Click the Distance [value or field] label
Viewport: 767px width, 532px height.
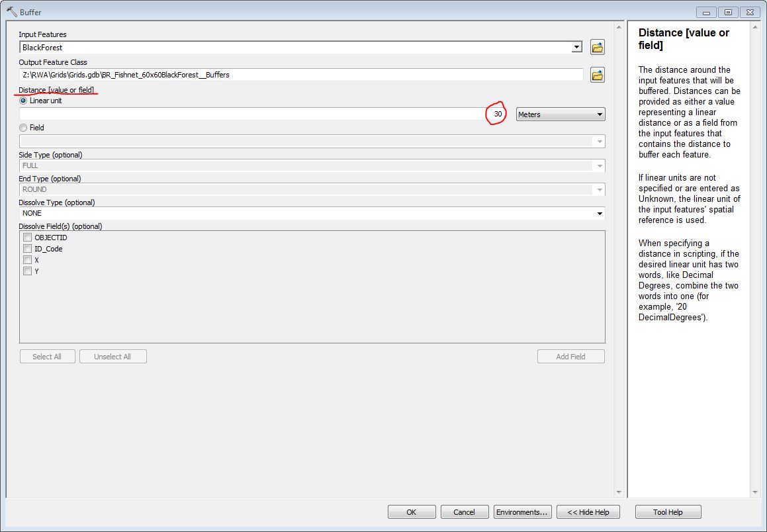[56, 90]
